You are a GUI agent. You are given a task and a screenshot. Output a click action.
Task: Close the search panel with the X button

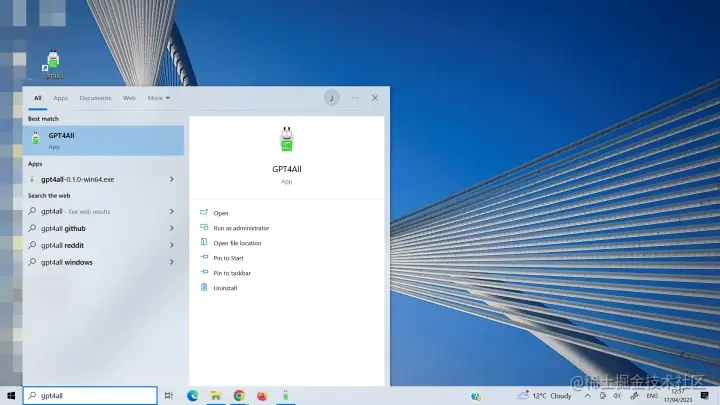click(375, 98)
